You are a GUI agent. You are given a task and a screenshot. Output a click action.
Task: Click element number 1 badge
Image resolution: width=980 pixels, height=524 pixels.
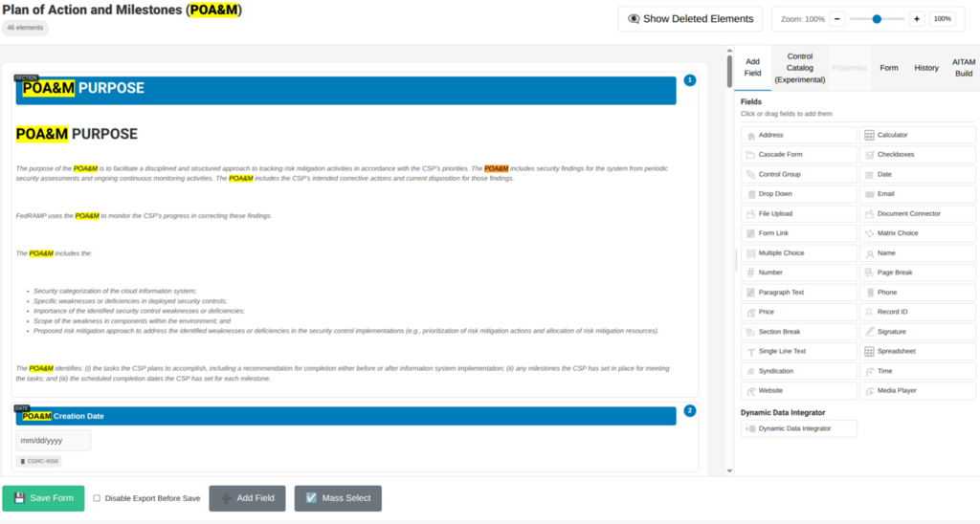tap(689, 80)
